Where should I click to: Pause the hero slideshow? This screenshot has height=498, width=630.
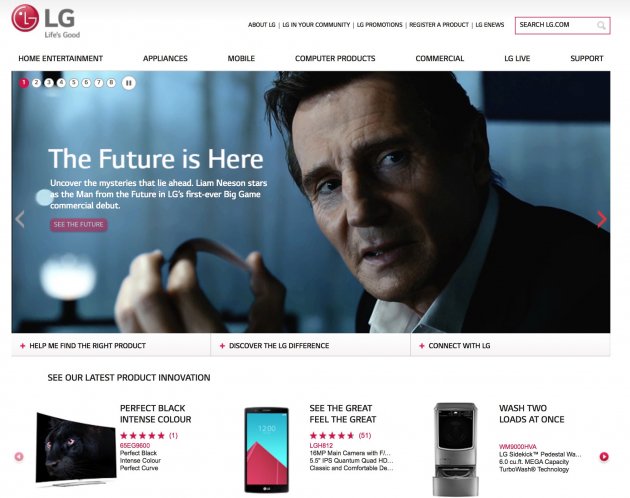pyautogui.click(x=129, y=83)
